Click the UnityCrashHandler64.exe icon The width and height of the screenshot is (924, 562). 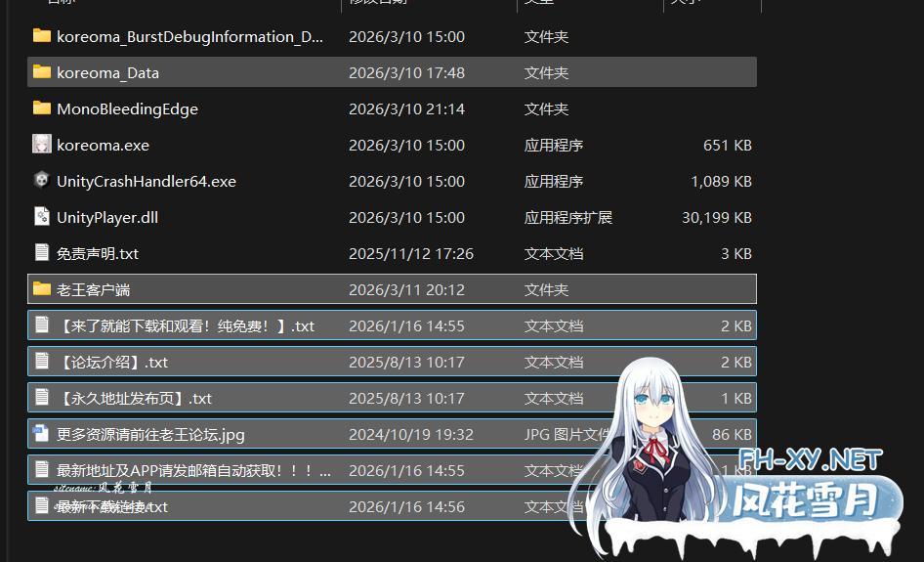41,181
